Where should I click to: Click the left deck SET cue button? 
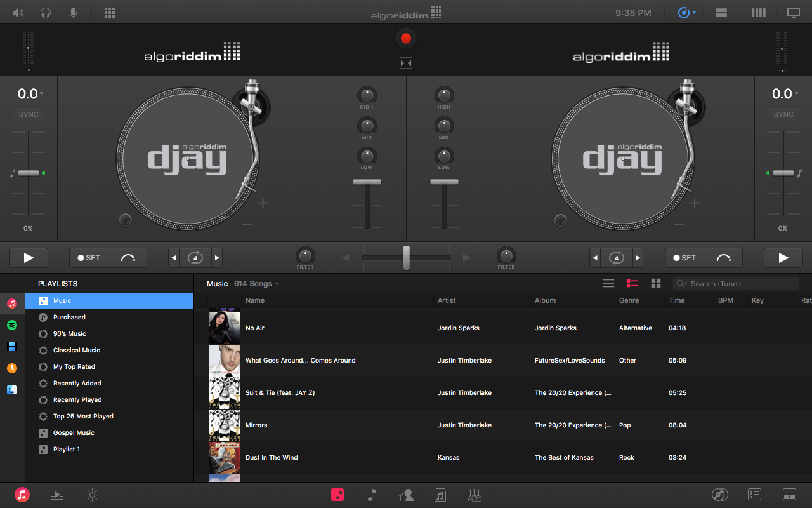tap(89, 258)
